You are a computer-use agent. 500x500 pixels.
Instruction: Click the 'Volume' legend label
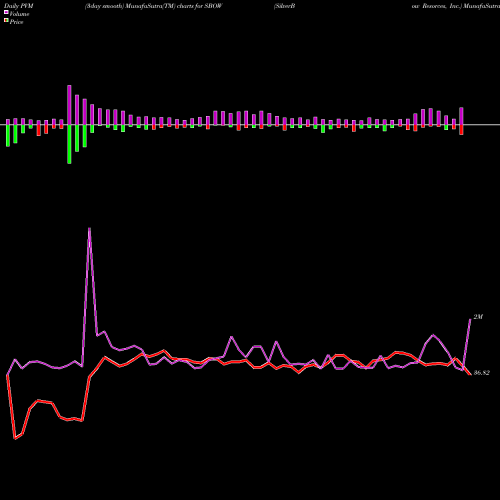point(19,14)
